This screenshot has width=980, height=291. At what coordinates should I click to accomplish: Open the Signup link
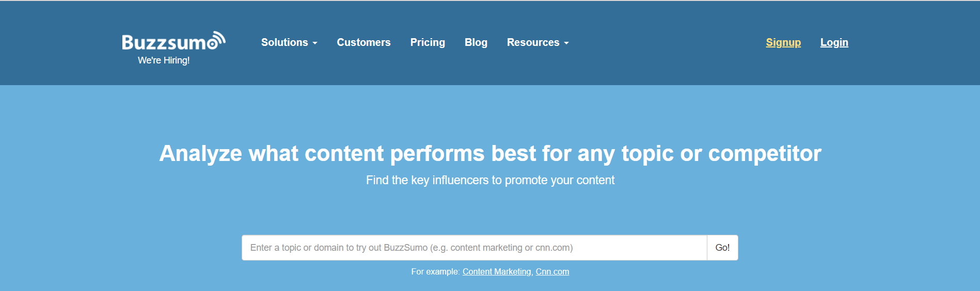click(x=783, y=42)
